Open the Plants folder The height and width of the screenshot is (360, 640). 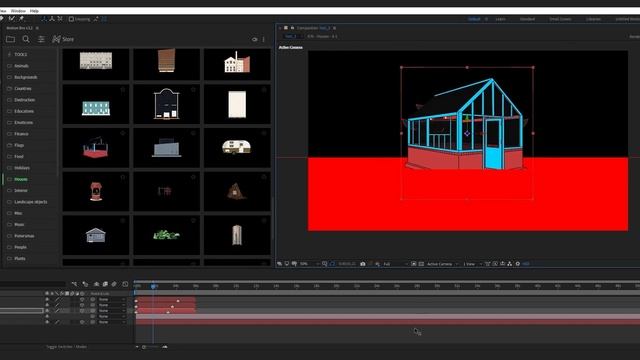[20, 259]
